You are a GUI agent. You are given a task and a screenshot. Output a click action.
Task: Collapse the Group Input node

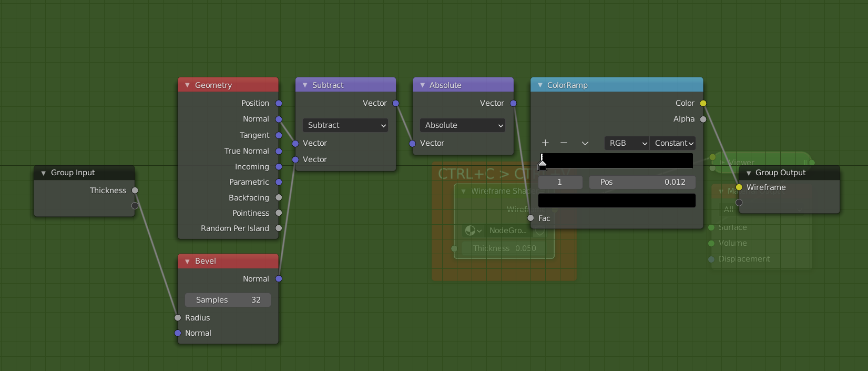tap(43, 173)
